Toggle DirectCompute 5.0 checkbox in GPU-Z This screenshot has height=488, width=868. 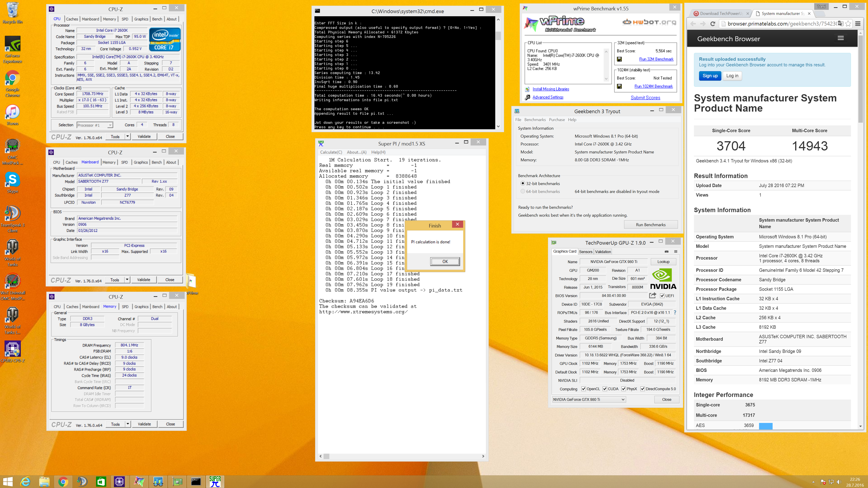(643, 389)
